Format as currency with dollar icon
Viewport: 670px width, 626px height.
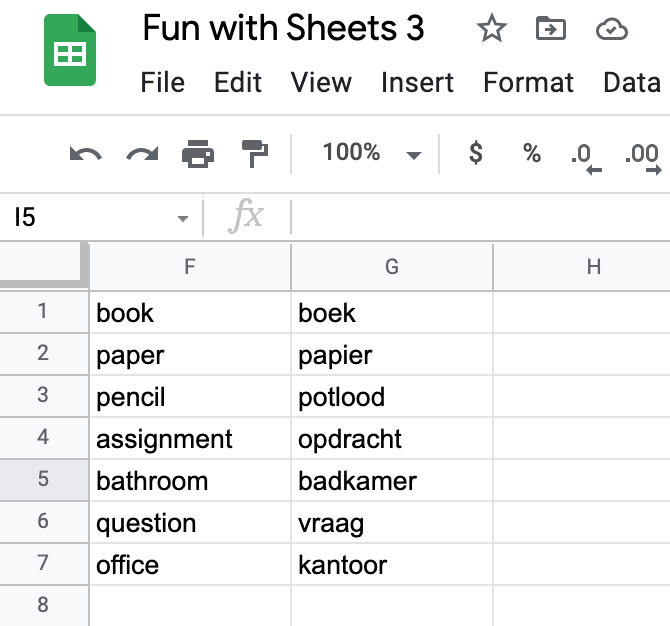(476, 153)
